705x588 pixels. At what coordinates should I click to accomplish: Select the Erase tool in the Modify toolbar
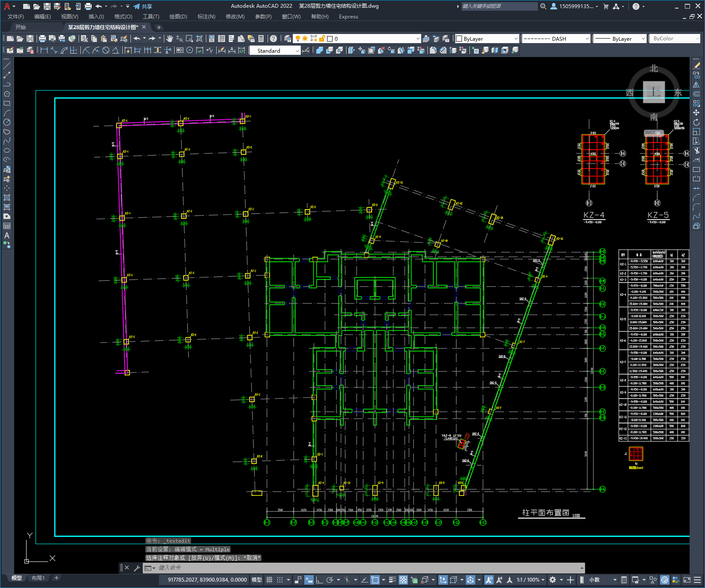[x=696, y=66]
